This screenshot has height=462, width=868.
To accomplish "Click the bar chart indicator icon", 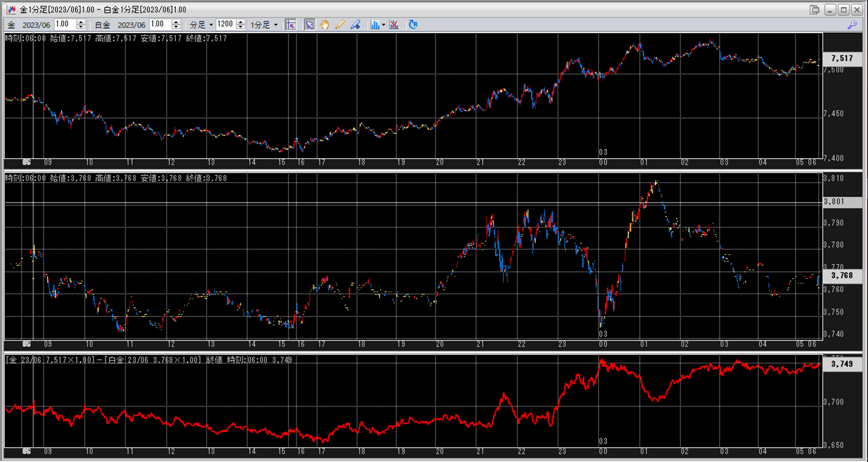I will 375,25.
